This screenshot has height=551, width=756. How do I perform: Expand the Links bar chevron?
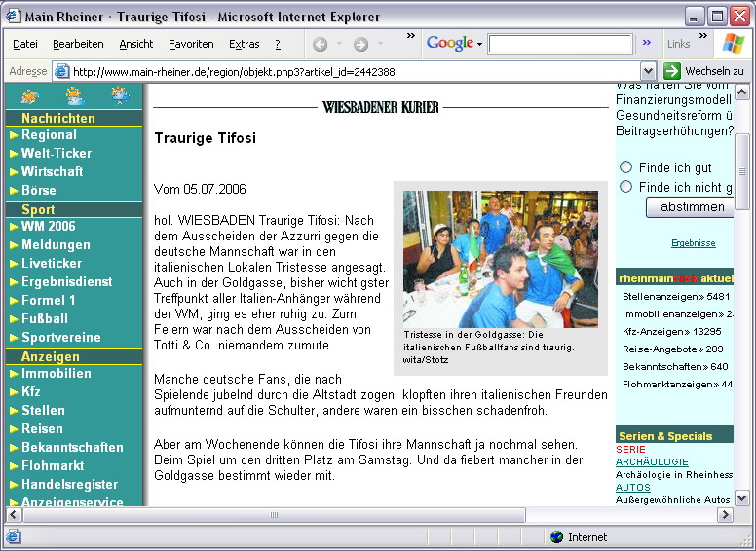[703, 36]
